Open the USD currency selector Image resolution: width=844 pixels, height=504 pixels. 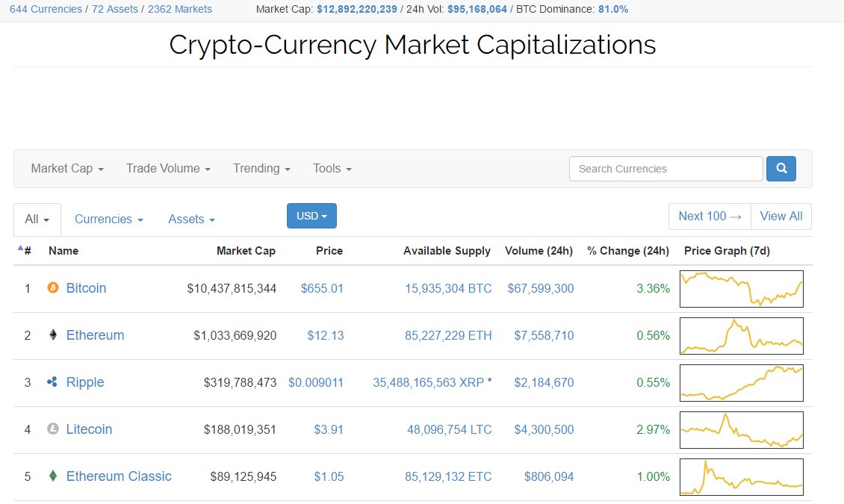point(311,216)
